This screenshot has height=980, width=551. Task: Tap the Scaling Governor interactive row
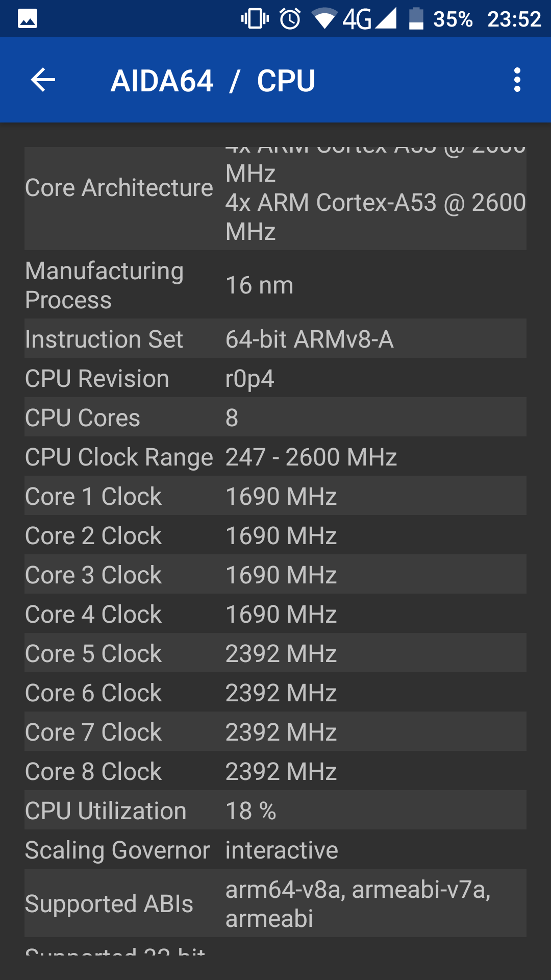click(x=275, y=850)
